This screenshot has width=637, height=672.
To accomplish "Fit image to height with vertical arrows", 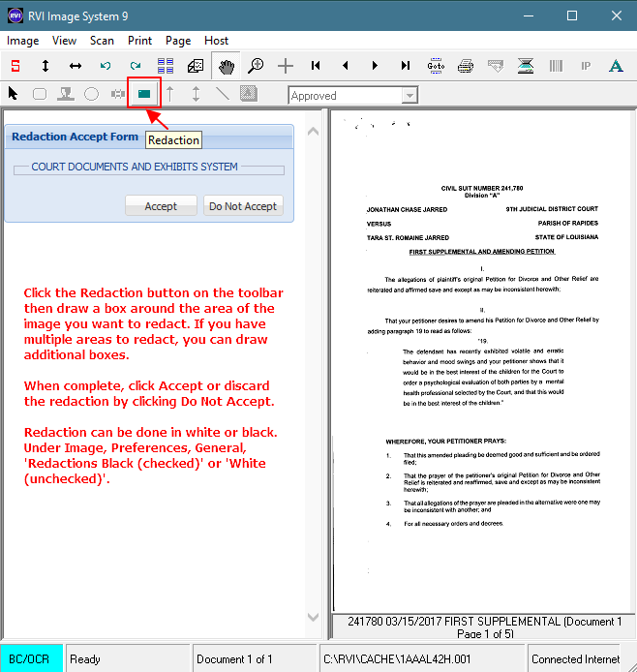I will pyautogui.click(x=45, y=66).
